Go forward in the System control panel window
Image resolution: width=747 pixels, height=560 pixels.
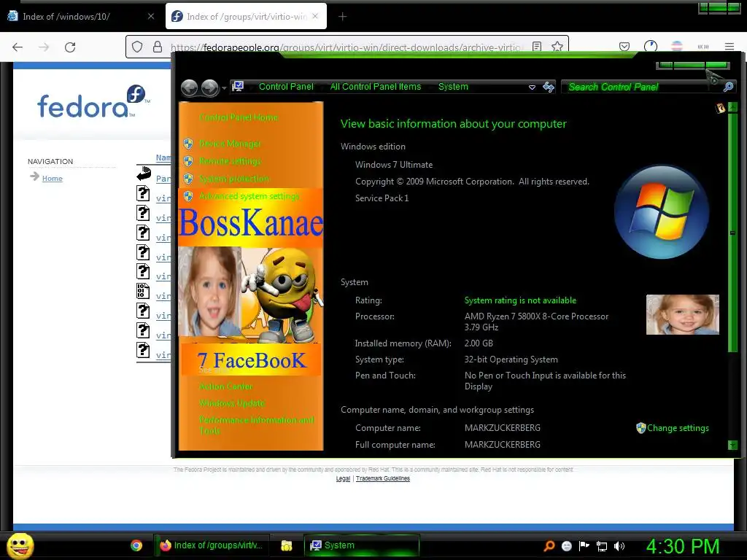click(x=209, y=87)
